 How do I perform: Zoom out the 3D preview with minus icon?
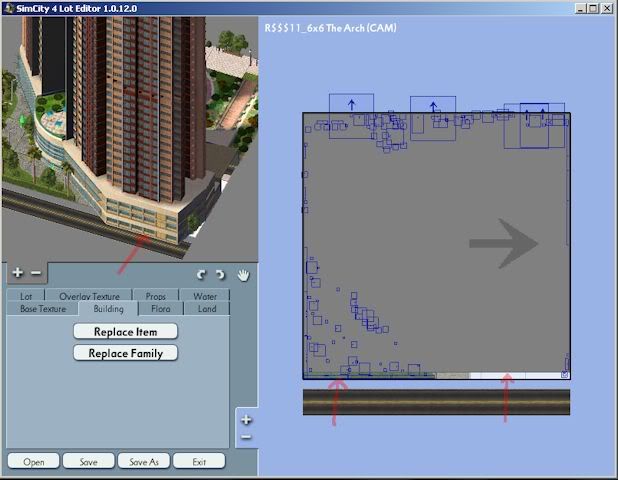click(x=36, y=273)
